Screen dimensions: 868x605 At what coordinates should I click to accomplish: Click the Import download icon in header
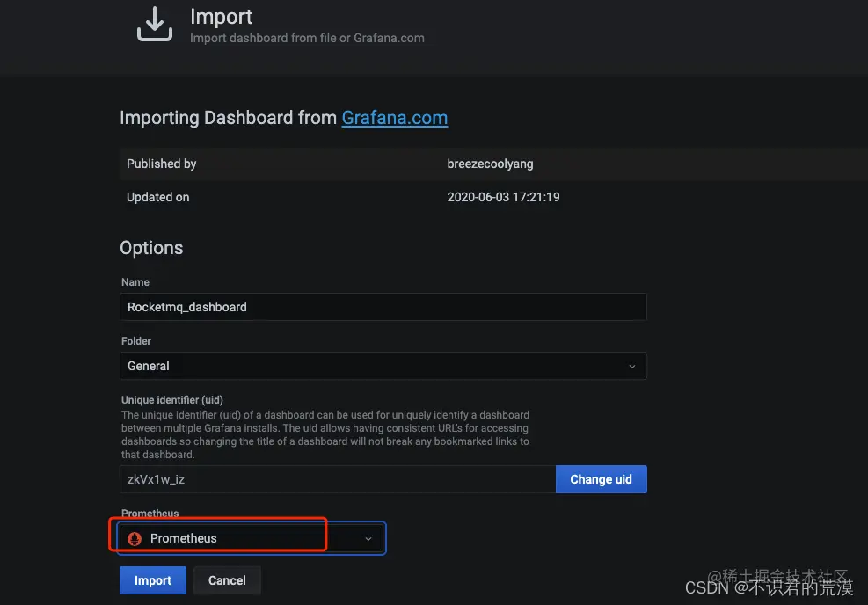point(155,24)
